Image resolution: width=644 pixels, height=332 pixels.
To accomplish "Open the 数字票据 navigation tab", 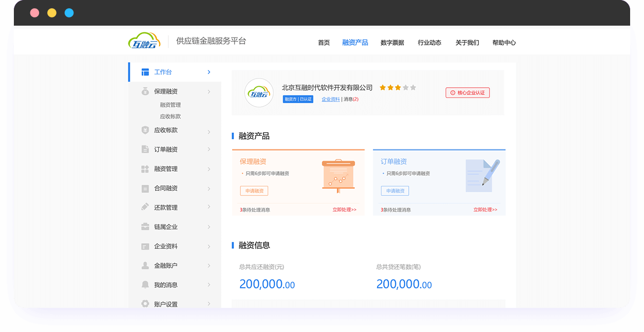I will 392,43.
